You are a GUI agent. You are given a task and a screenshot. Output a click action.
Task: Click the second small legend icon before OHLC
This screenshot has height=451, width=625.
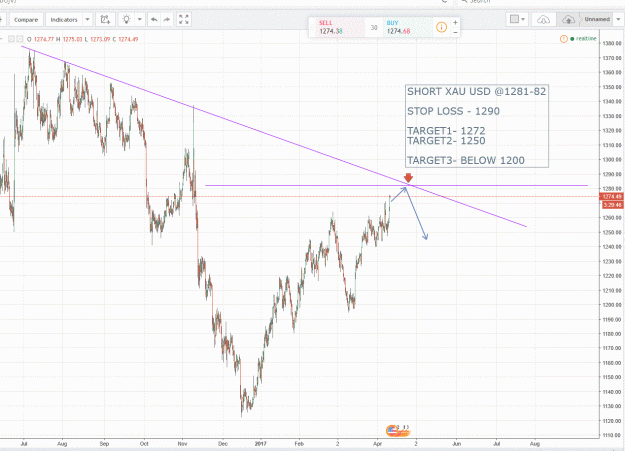(x=20, y=39)
